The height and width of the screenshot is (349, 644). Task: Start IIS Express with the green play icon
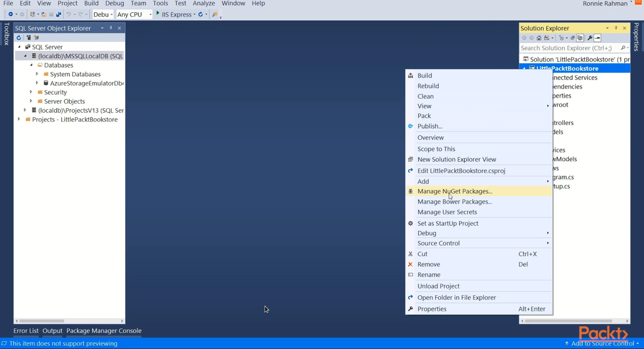(x=158, y=13)
